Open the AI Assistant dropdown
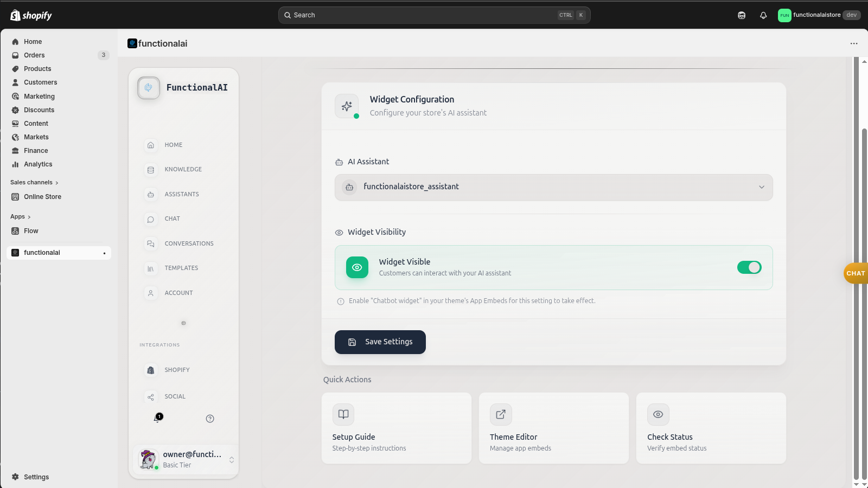The height and width of the screenshot is (488, 868). pyautogui.click(x=553, y=187)
